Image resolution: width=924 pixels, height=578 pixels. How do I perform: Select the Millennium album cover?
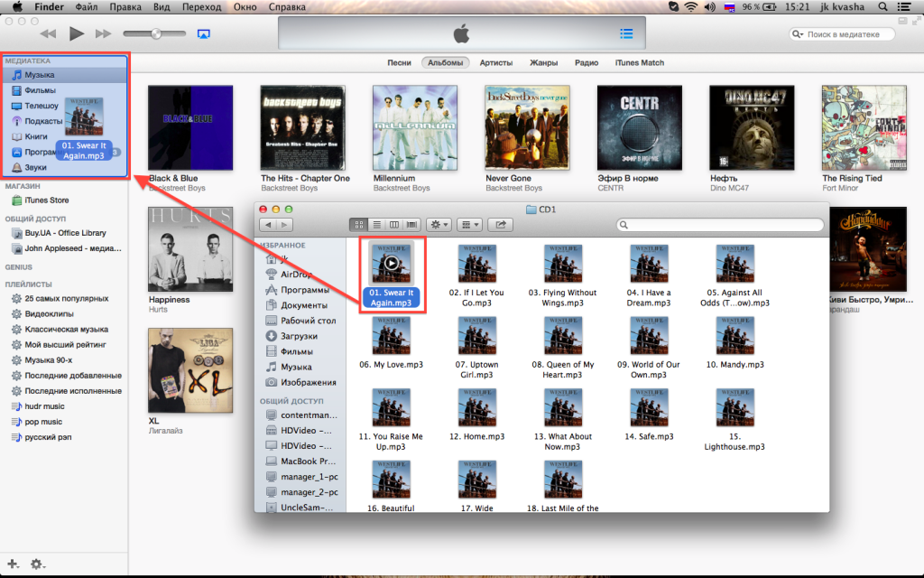(x=415, y=127)
